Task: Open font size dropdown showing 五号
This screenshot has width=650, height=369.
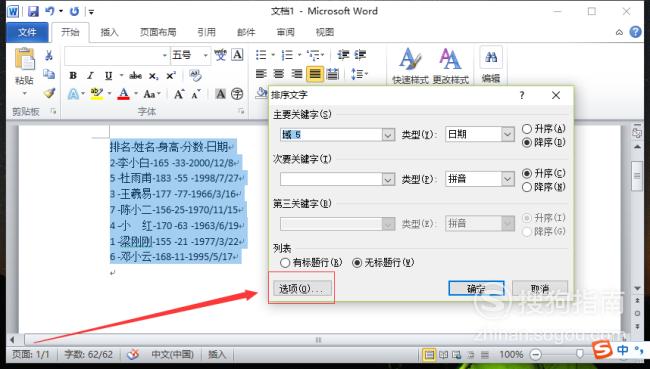Action: (x=205, y=55)
